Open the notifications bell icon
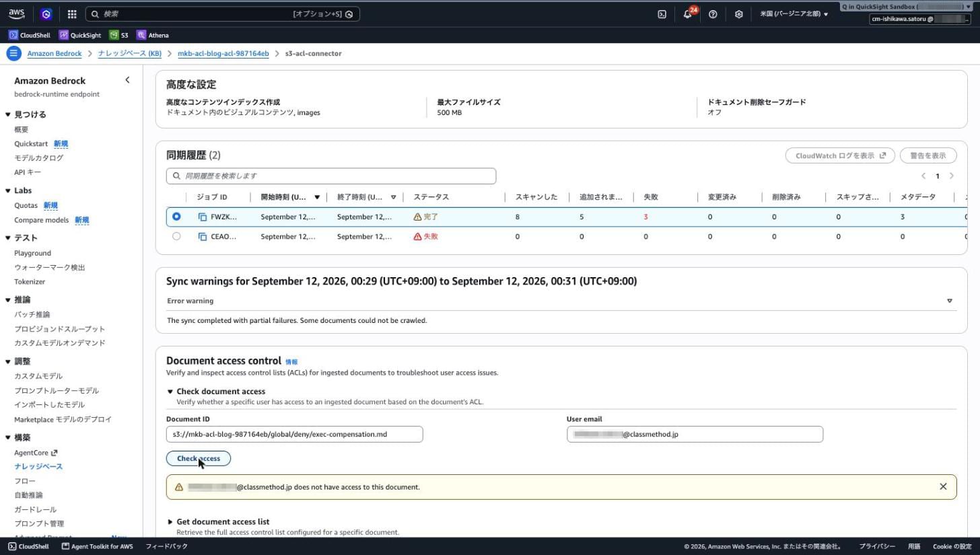Viewport: 980px width, 555px height. tap(687, 14)
